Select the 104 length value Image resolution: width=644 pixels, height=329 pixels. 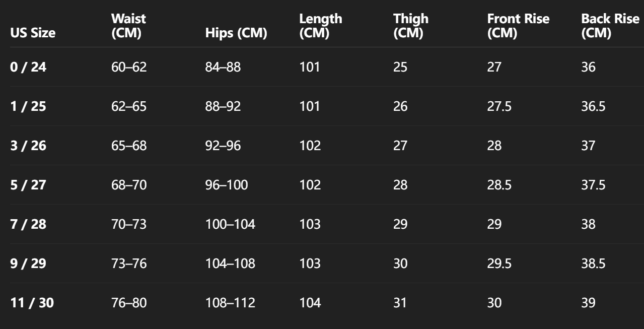click(310, 303)
